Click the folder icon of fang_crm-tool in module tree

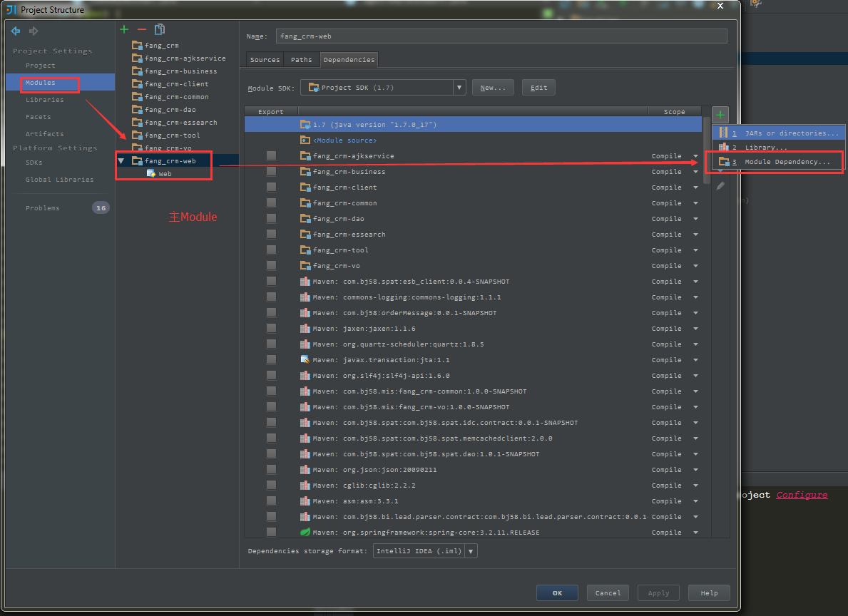(137, 135)
